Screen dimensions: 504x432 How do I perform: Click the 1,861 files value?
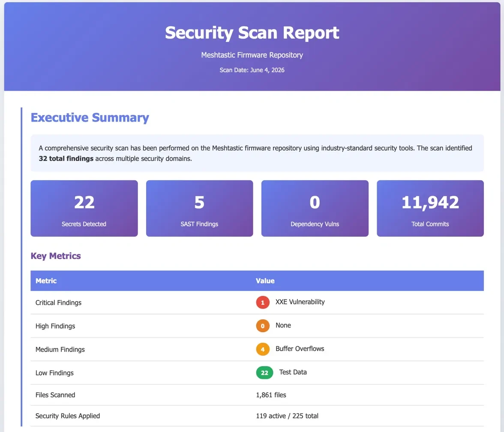click(x=271, y=395)
